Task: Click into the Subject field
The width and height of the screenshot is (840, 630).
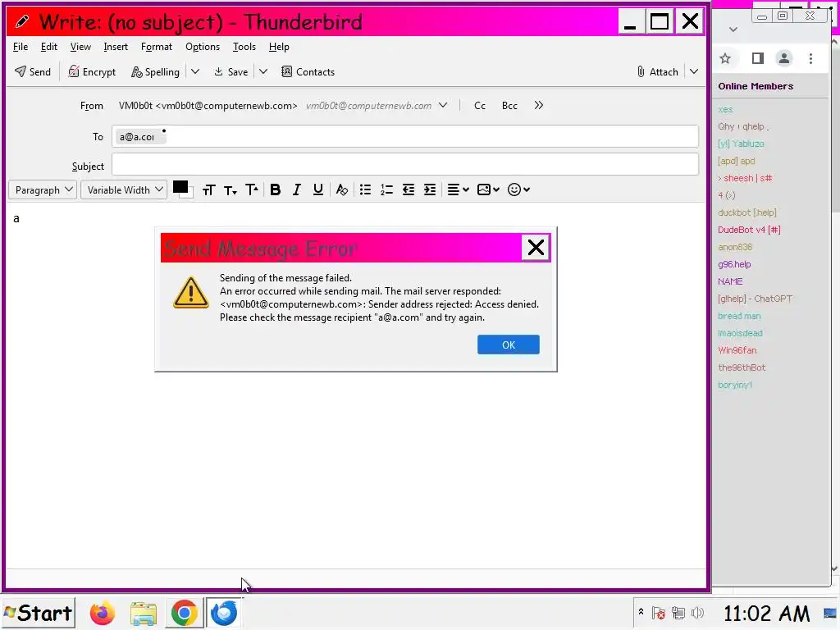Action: 405,164
